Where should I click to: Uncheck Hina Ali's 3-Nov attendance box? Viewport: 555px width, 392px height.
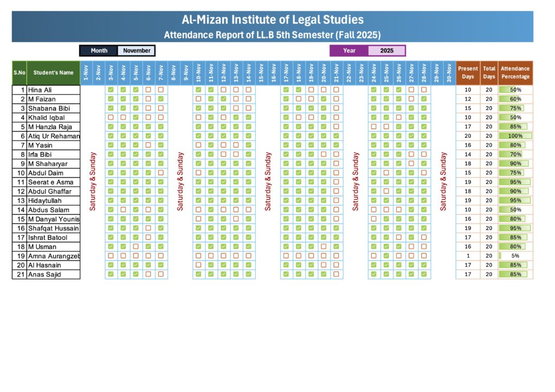click(111, 90)
